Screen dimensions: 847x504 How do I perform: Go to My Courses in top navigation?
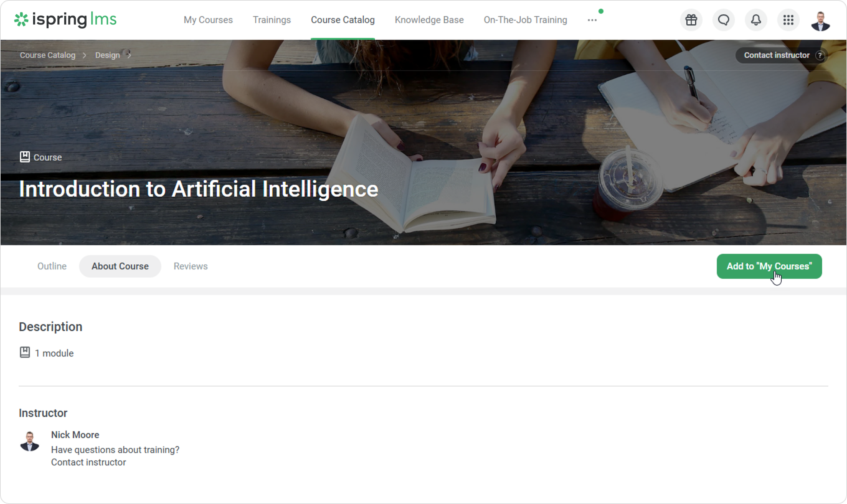(x=208, y=20)
